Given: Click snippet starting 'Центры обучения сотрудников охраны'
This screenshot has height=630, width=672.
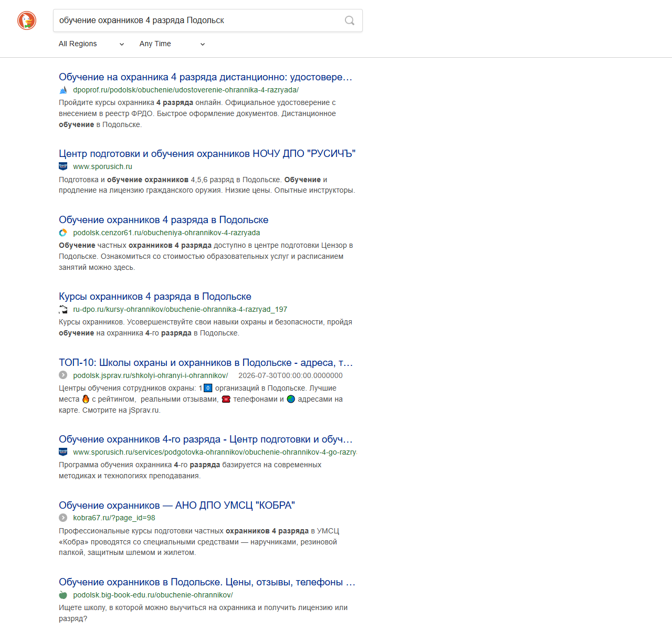Looking at the screenshot, I should point(201,399).
